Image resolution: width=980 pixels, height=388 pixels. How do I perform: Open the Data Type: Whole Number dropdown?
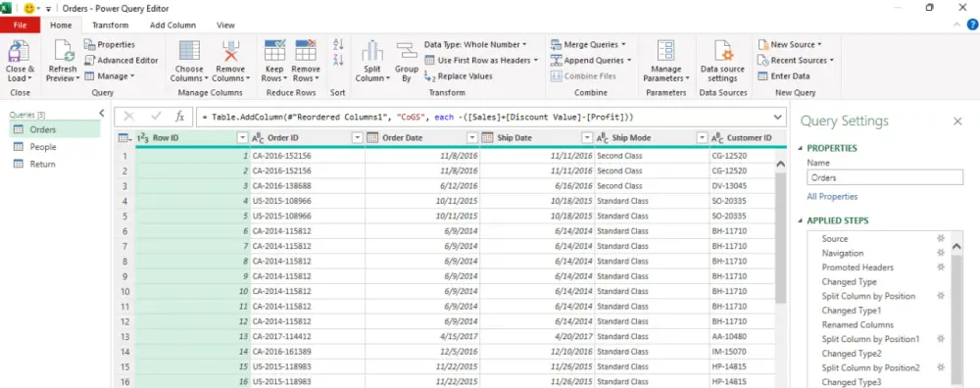[475, 44]
